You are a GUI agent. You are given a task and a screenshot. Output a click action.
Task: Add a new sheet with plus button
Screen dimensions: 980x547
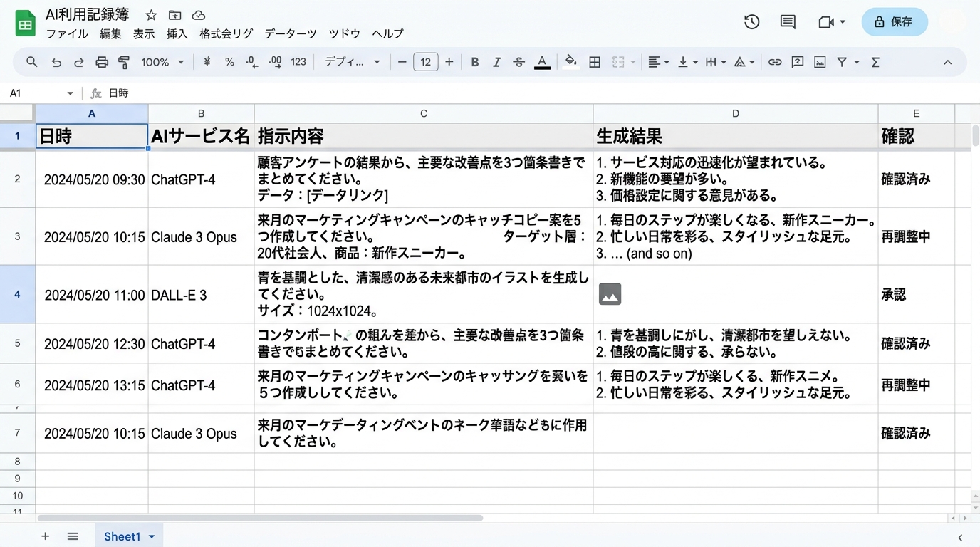(x=45, y=536)
